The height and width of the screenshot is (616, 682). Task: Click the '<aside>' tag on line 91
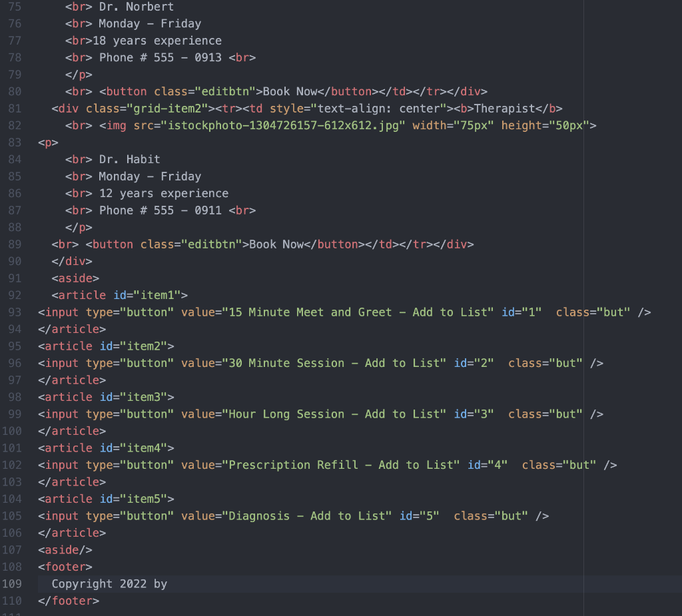tap(75, 278)
